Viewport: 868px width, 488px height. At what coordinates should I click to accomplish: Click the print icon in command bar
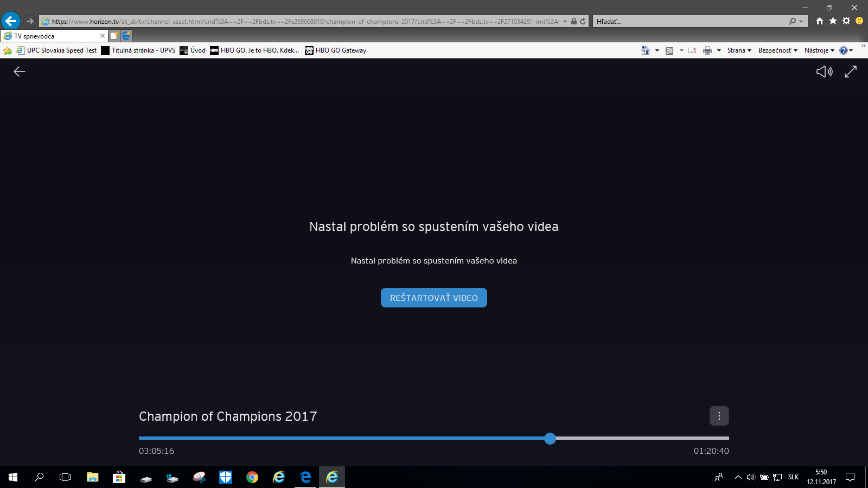pyautogui.click(x=707, y=50)
